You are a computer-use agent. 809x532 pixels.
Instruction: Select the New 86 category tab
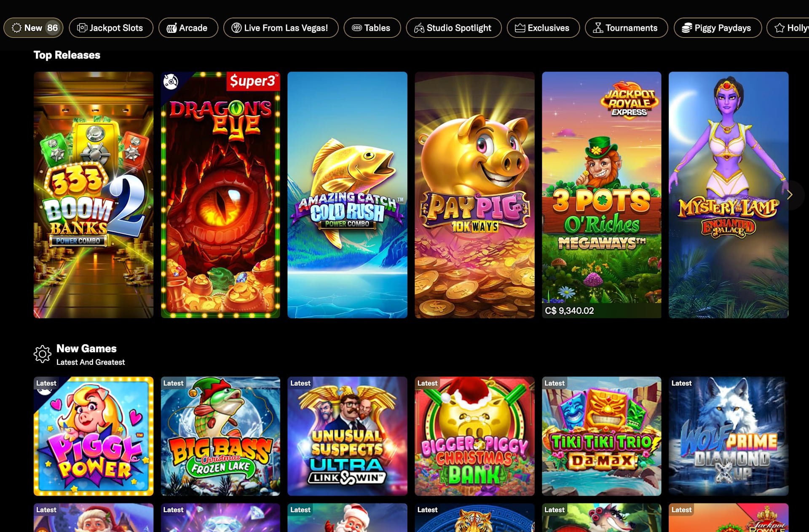coord(33,28)
